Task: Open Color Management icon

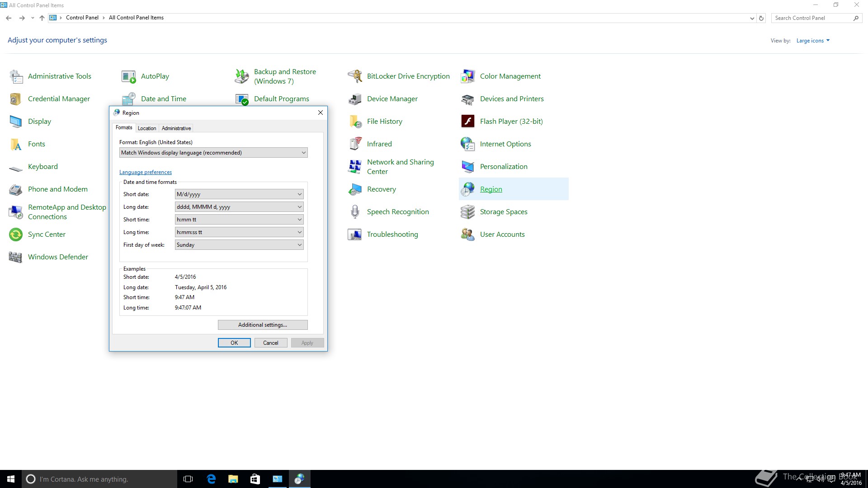Action: click(x=468, y=76)
